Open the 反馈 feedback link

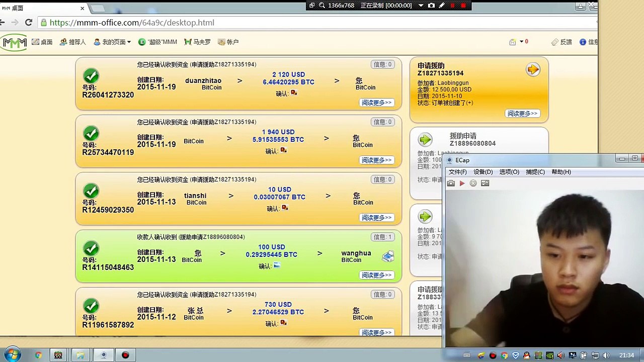(x=562, y=42)
